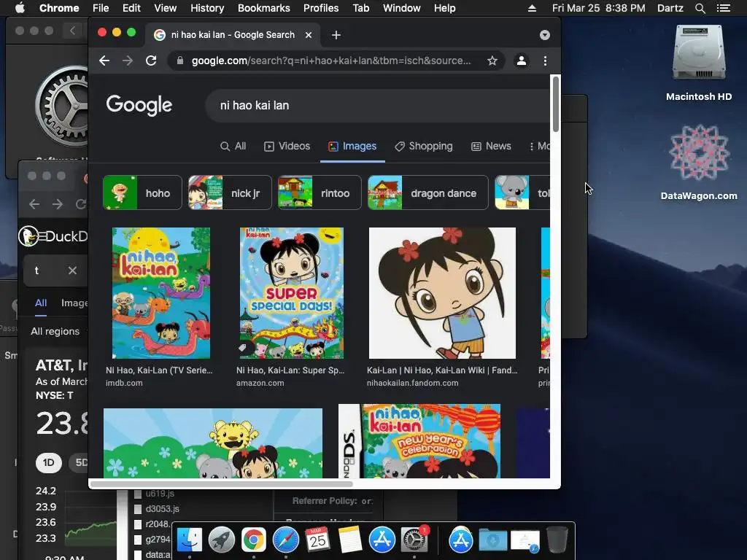Open Spotlight search in the menu bar
747x560 pixels.
coord(700,8)
